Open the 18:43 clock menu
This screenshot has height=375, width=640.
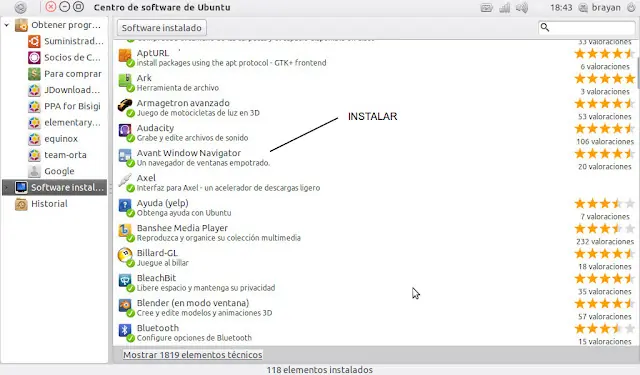point(561,7)
